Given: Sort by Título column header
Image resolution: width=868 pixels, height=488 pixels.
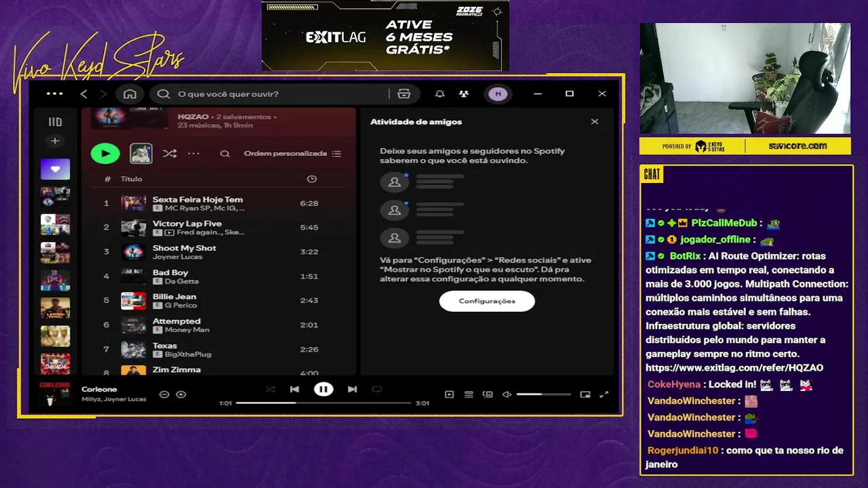Looking at the screenshot, I should [x=132, y=179].
